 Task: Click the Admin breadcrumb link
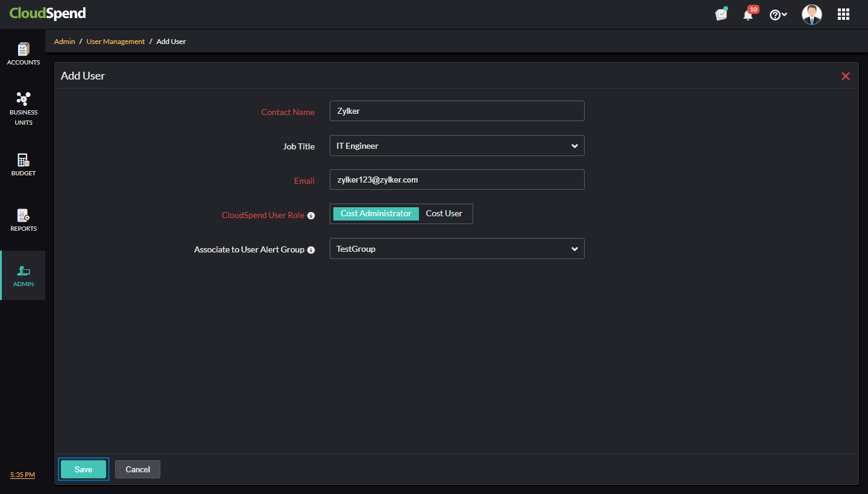(64, 42)
